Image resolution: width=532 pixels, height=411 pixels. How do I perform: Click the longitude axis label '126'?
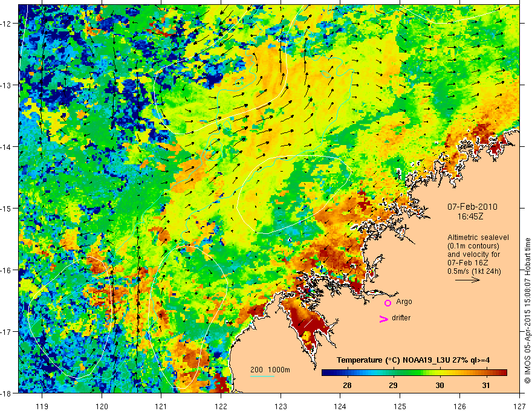[459, 406]
